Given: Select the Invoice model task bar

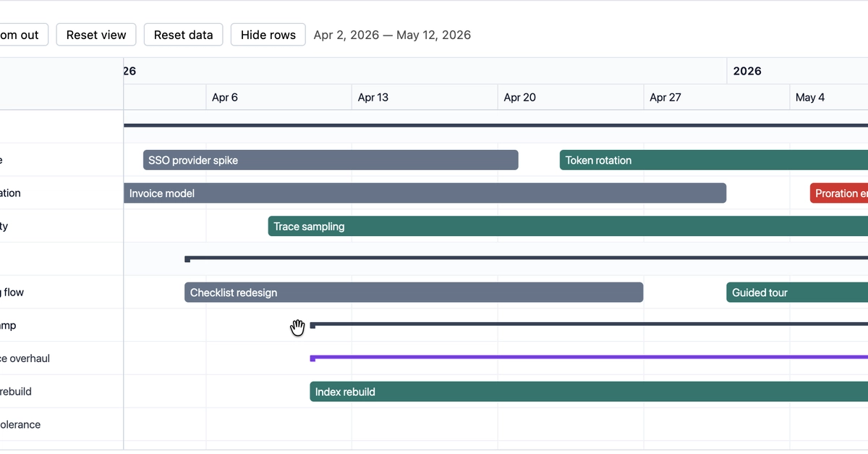Looking at the screenshot, I should [x=425, y=193].
